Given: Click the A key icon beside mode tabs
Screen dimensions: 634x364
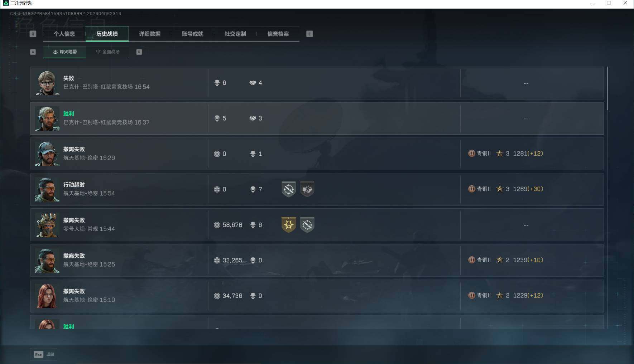Looking at the screenshot, I should (33, 52).
